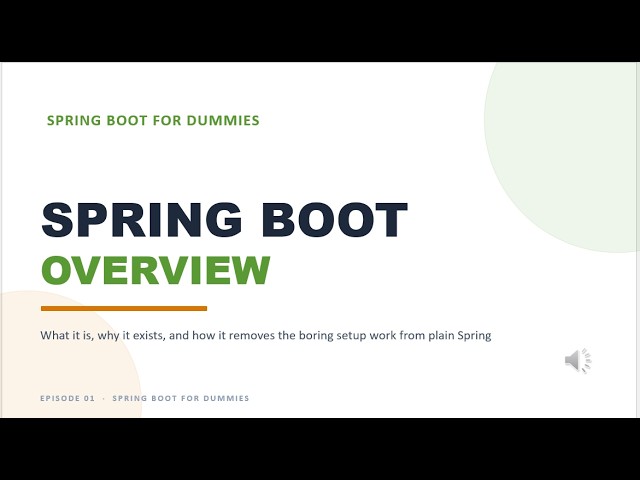Click the audio speaker icon on the slide
This screenshot has height=480, width=640.
pos(578,360)
